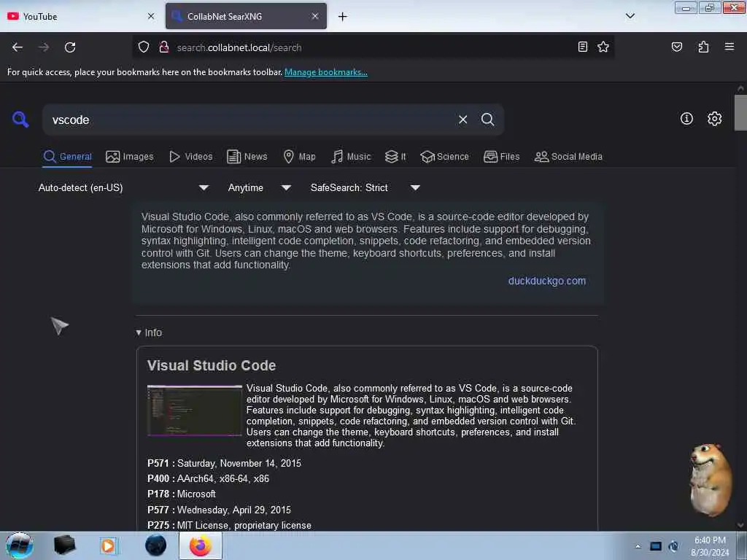Select the General search category
The height and width of the screenshot is (560, 747).
(x=67, y=157)
